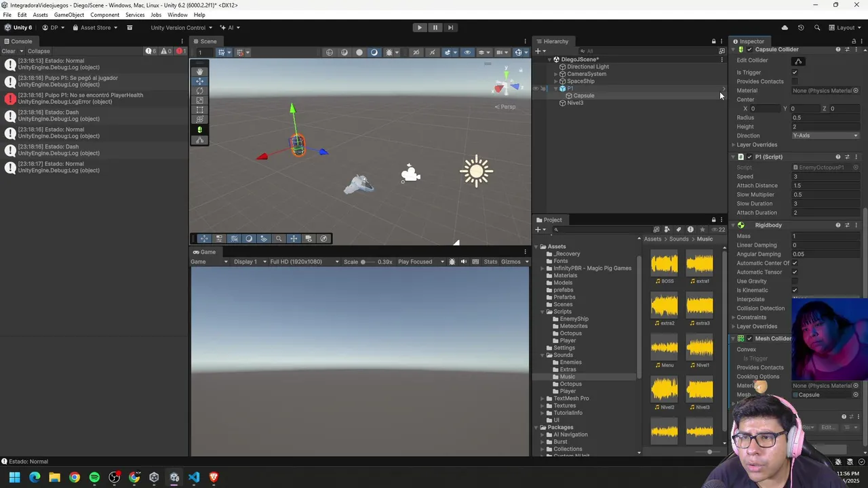This screenshot has height=488, width=868.
Task: Open the Play Focused dropdown
Action: pyautogui.click(x=421, y=262)
